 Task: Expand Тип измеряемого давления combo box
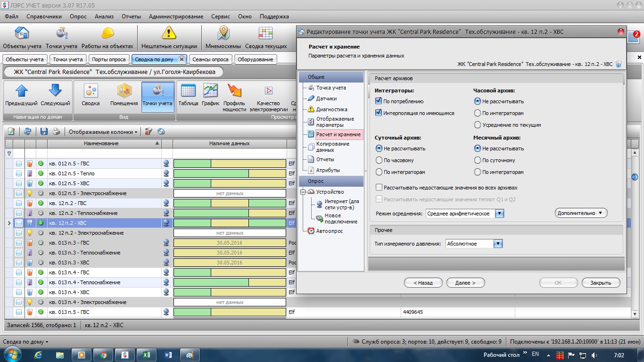tap(498, 244)
